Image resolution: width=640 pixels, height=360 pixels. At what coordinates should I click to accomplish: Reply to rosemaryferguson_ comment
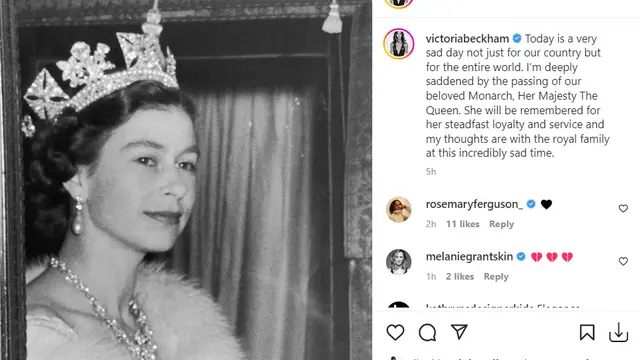(501, 224)
